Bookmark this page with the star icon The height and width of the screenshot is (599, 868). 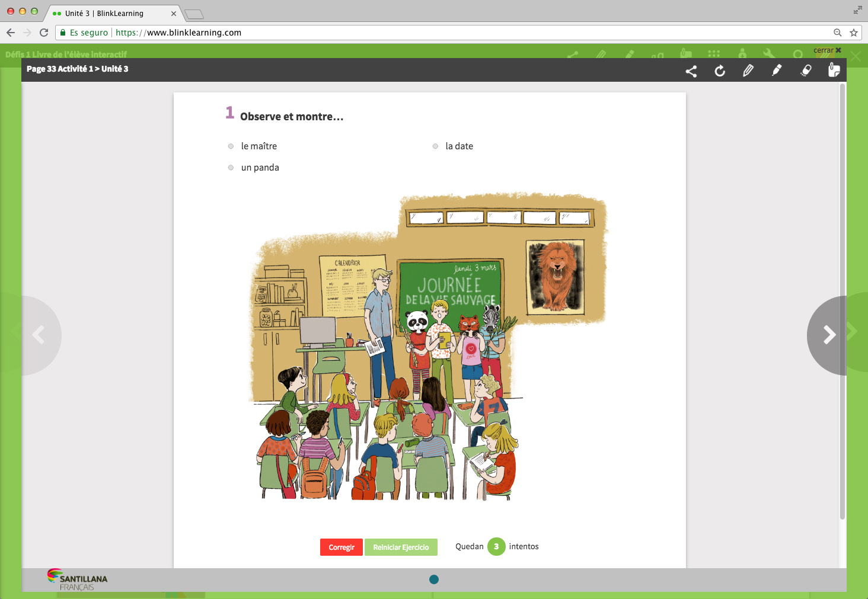(854, 33)
